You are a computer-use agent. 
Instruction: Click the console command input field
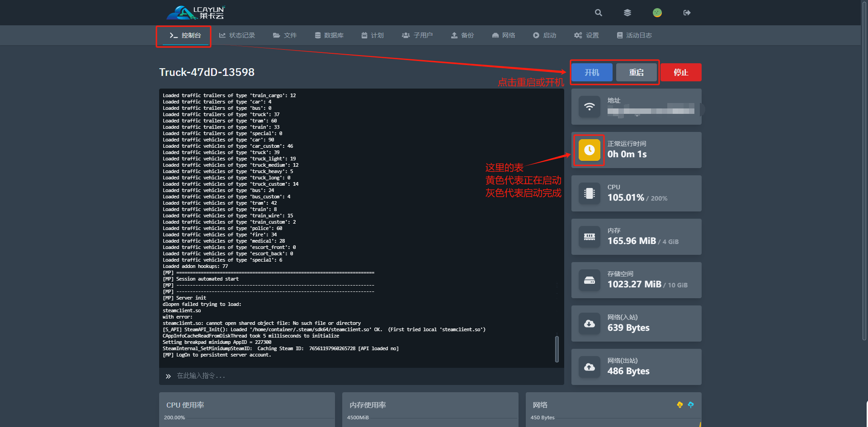[362, 376]
